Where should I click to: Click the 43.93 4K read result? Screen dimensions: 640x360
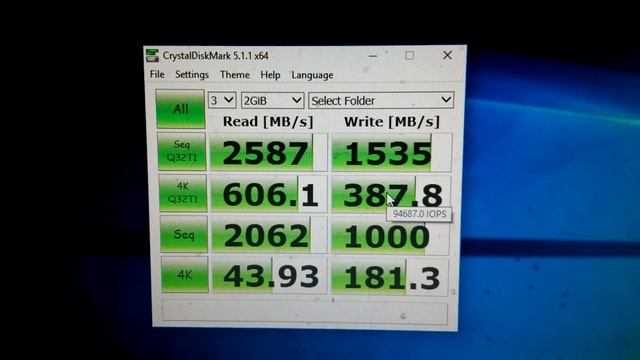click(x=269, y=276)
